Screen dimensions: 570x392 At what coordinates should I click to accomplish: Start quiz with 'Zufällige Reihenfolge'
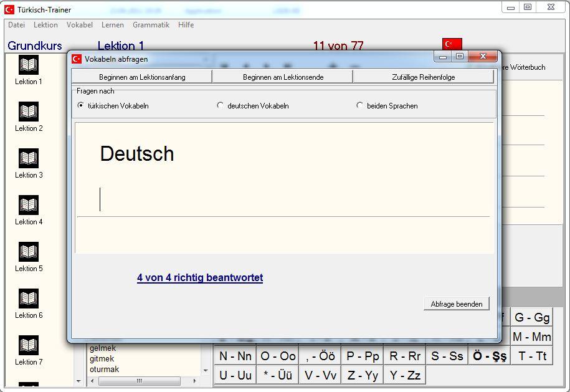pos(424,77)
